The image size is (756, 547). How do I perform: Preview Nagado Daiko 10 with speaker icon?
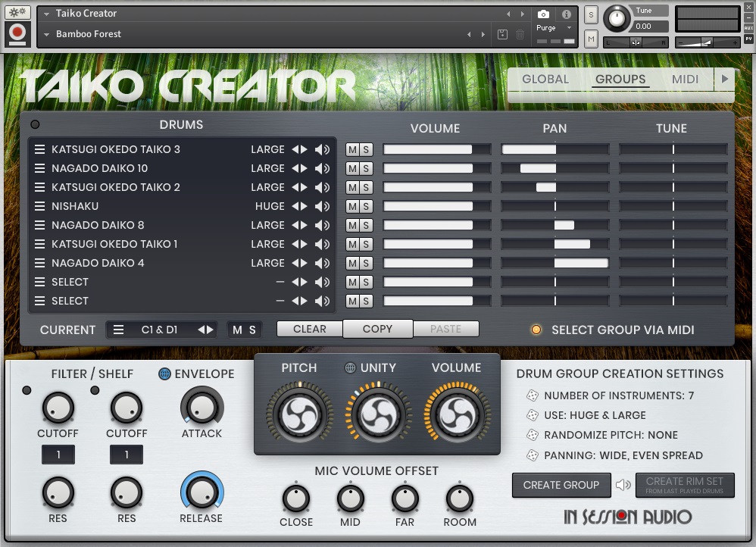(x=322, y=168)
